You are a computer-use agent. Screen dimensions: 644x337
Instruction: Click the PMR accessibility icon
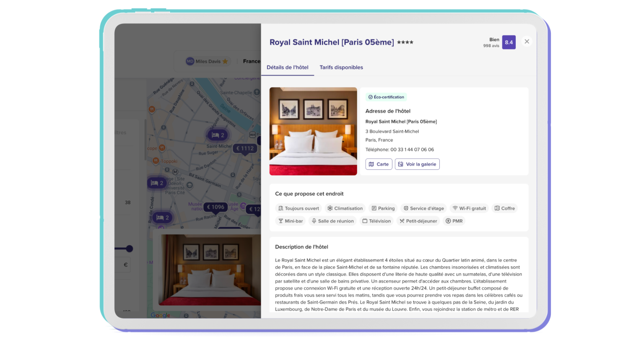(x=448, y=221)
